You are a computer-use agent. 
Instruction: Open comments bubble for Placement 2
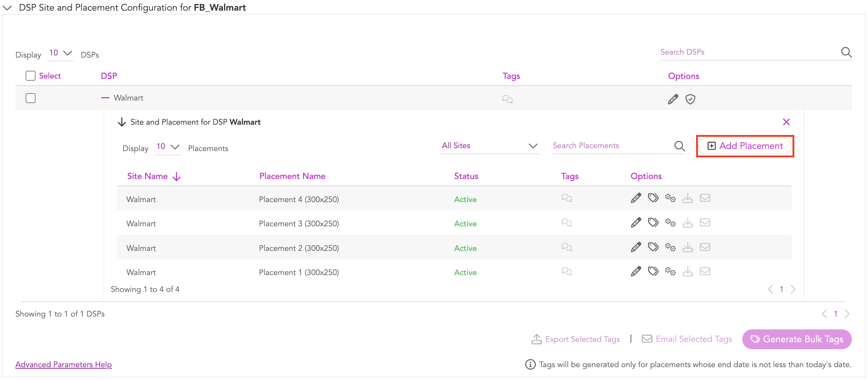(567, 247)
